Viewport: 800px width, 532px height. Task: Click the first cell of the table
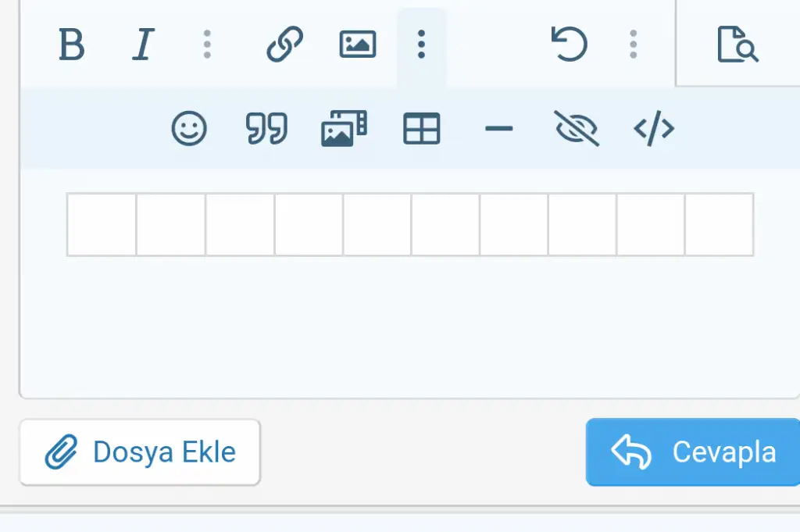pos(102,224)
